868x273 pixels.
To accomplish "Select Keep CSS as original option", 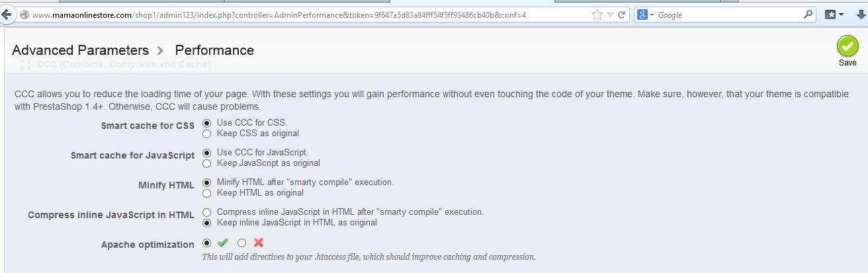I will point(206,133).
